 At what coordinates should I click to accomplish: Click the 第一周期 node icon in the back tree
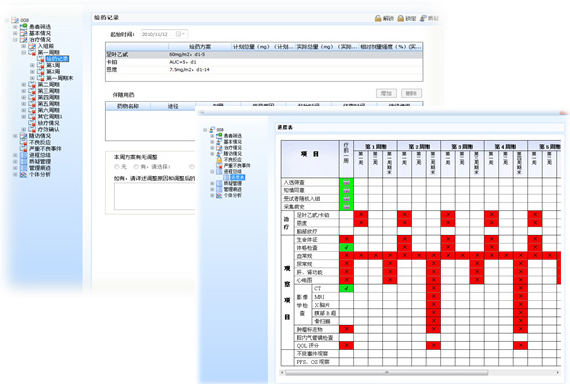pyautogui.click(x=32, y=52)
